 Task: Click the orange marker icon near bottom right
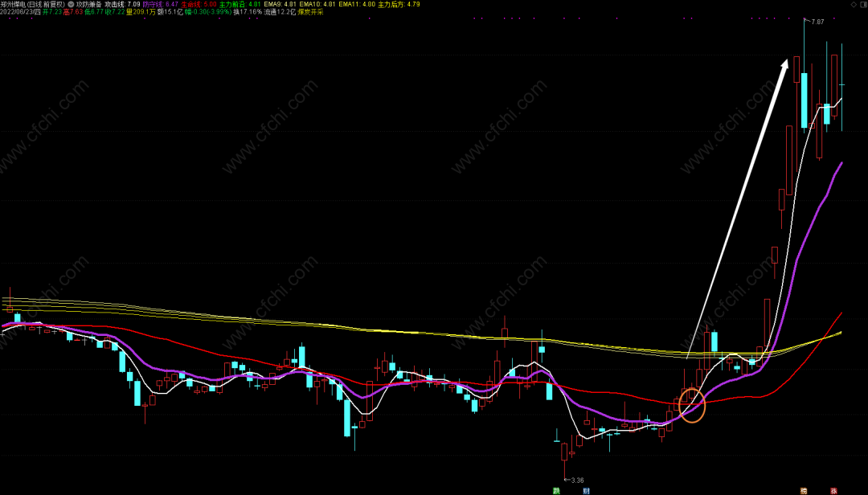pos(804,490)
